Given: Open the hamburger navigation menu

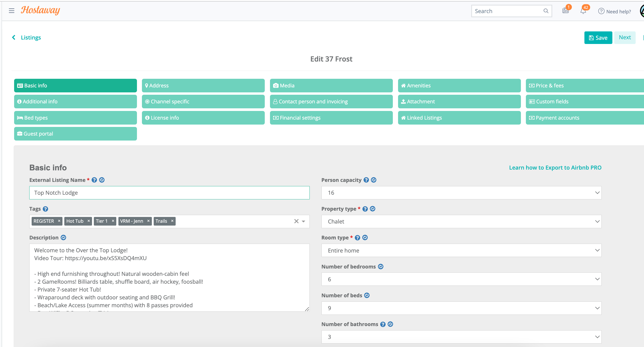Looking at the screenshot, I should pos(11,11).
